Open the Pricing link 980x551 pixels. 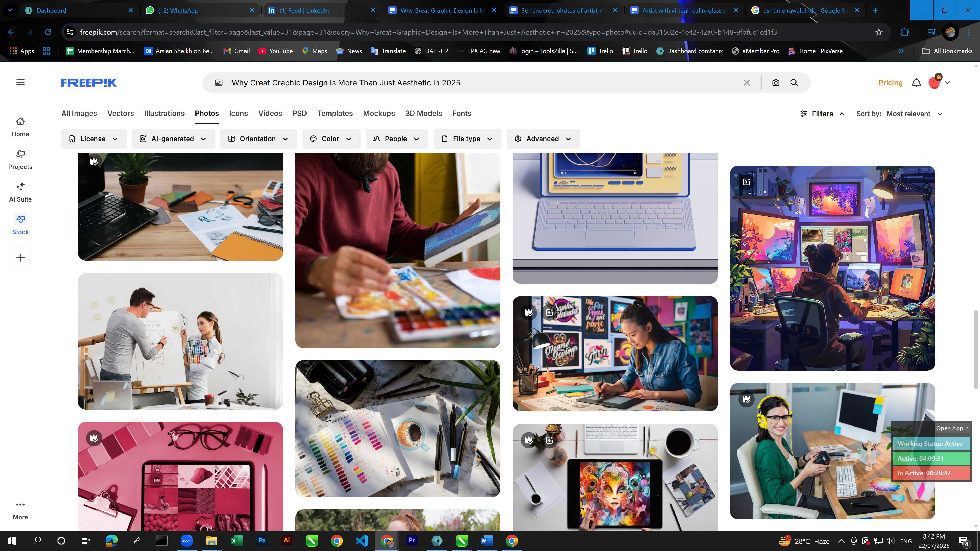point(891,82)
